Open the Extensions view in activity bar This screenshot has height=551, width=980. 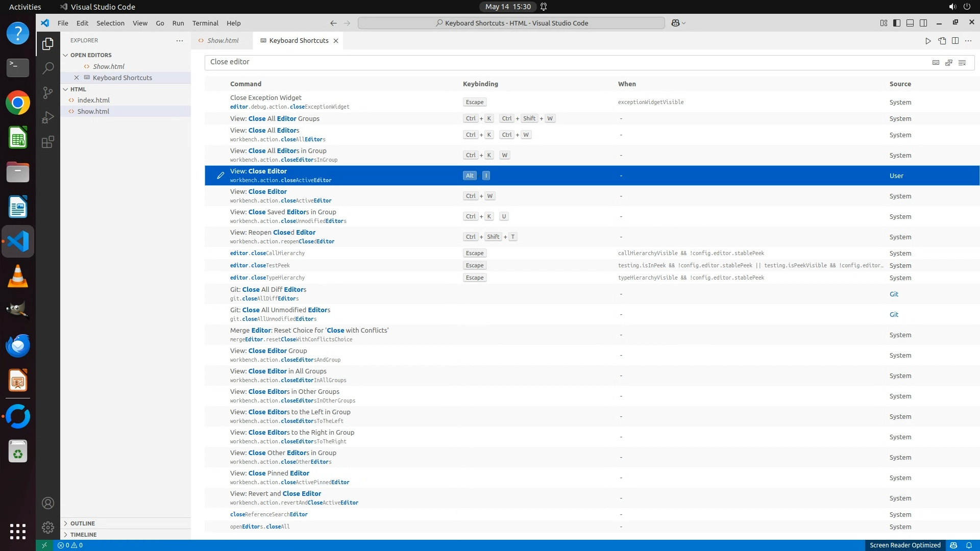[x=47, y=142]
